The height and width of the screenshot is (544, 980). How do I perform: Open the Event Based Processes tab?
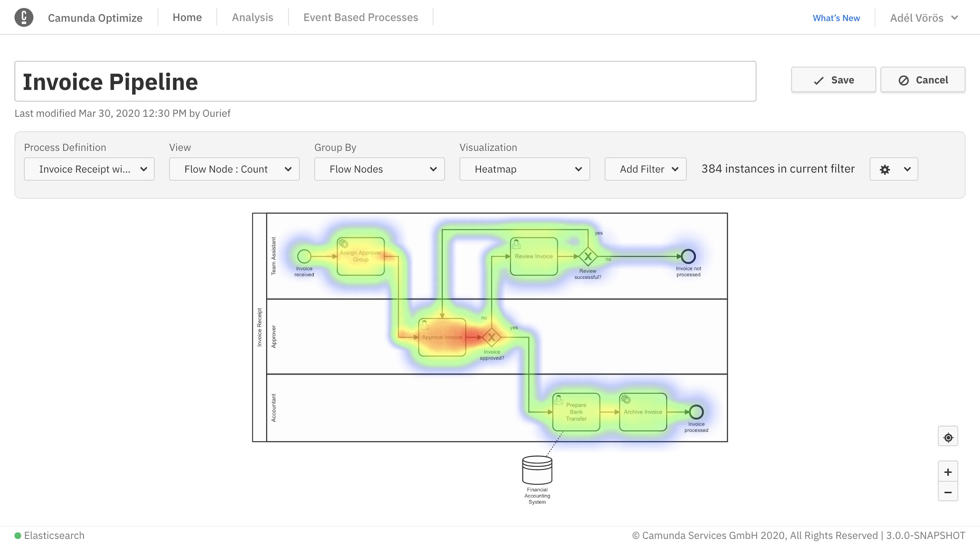point(360,18)
